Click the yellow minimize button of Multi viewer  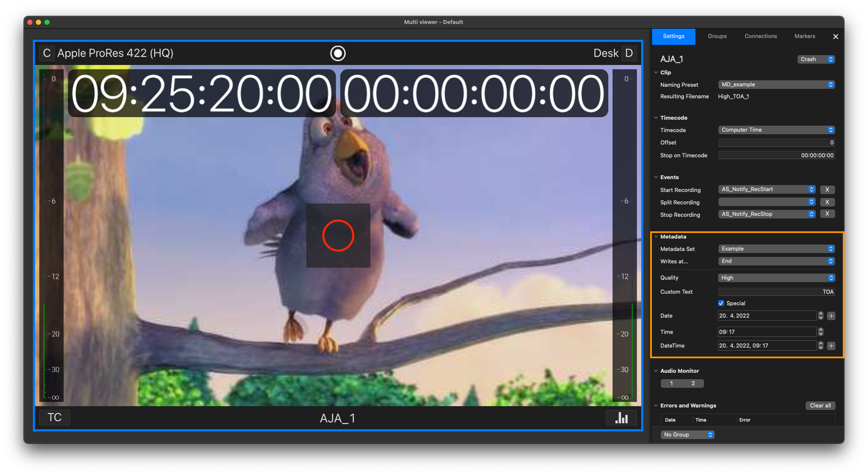[x=38, y=22]
